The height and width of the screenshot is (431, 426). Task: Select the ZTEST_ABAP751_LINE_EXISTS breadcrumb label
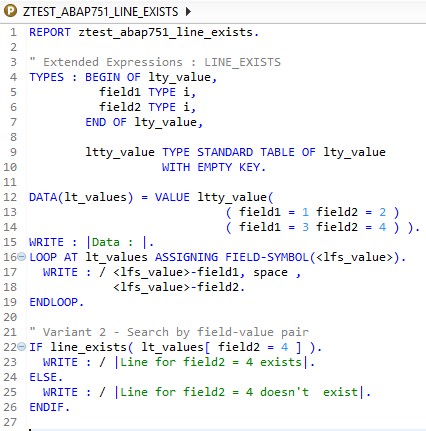click(x=101, y=12)
